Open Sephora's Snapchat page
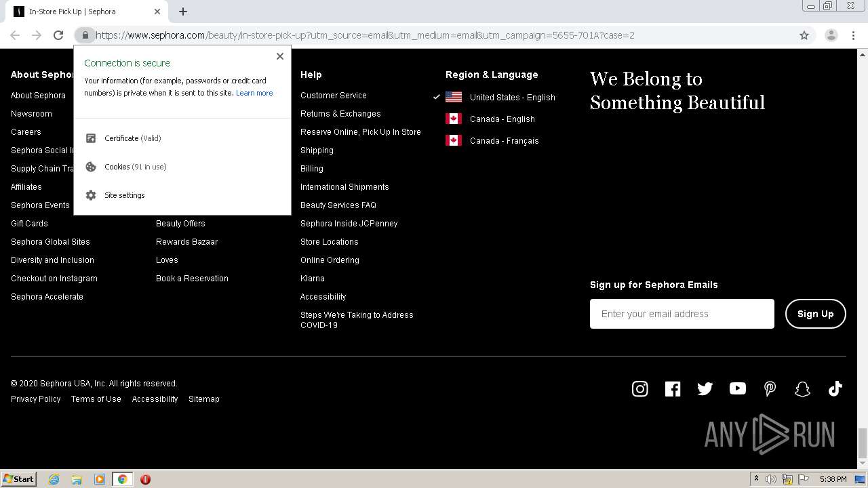 tap(802, 388)
